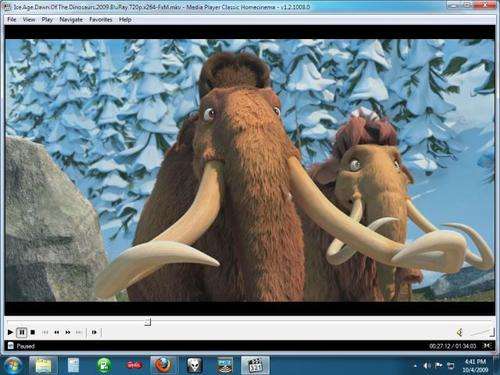Stop video playback
The height and width of the screenshot is (375, 500).
pyautogui.click(x=33, y=332)
